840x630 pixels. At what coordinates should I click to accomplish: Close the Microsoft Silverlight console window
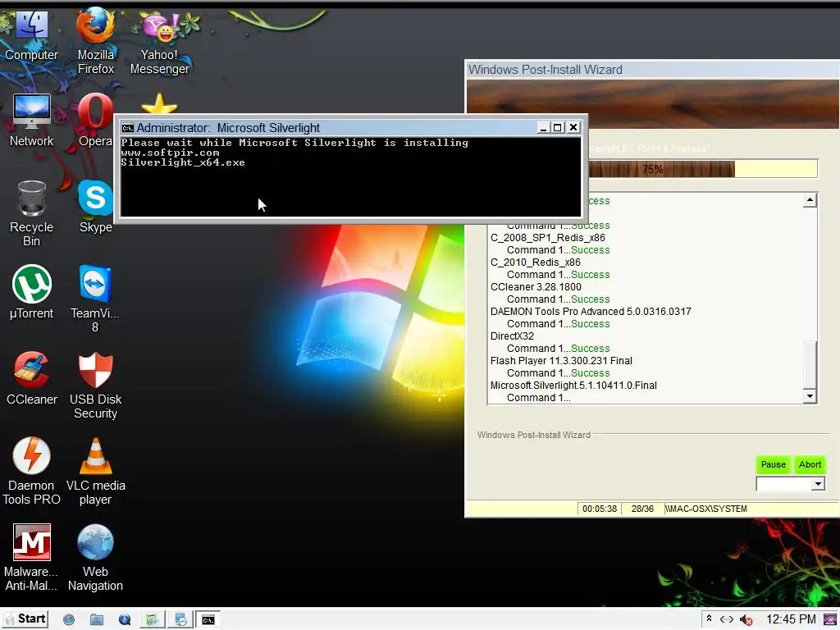[573, 127]
